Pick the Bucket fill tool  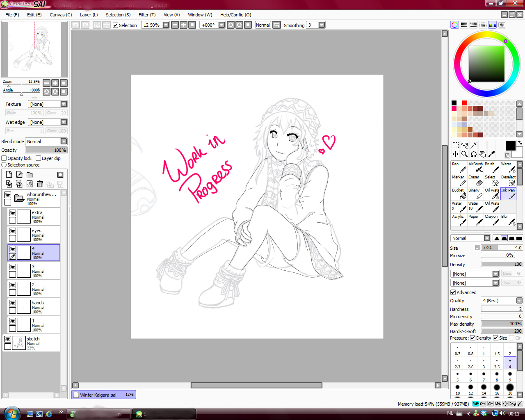pos(459,194)
